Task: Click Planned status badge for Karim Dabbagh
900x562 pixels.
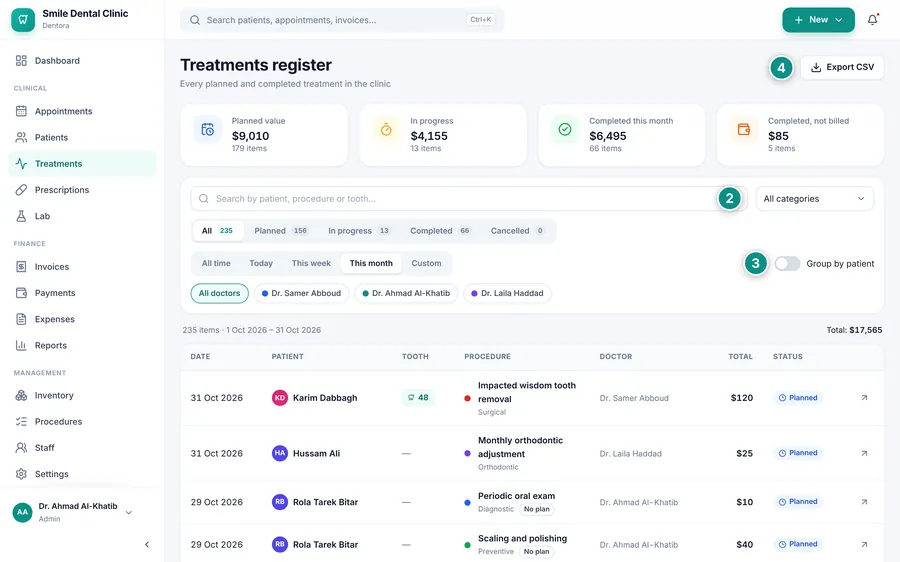Action: tap(798, 398)
